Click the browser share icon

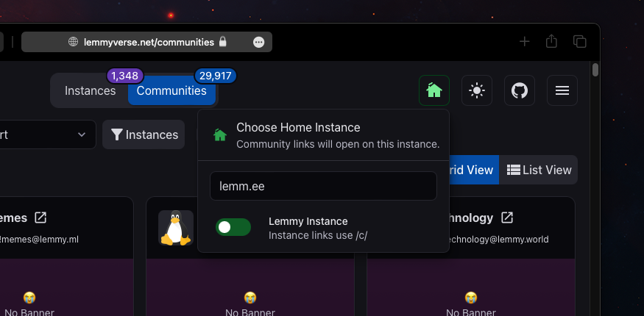551,41
